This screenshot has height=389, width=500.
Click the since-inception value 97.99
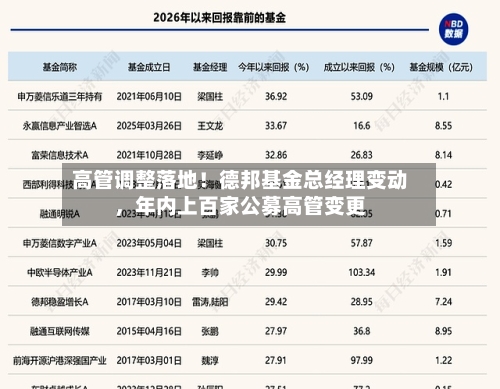coord(362,361)
